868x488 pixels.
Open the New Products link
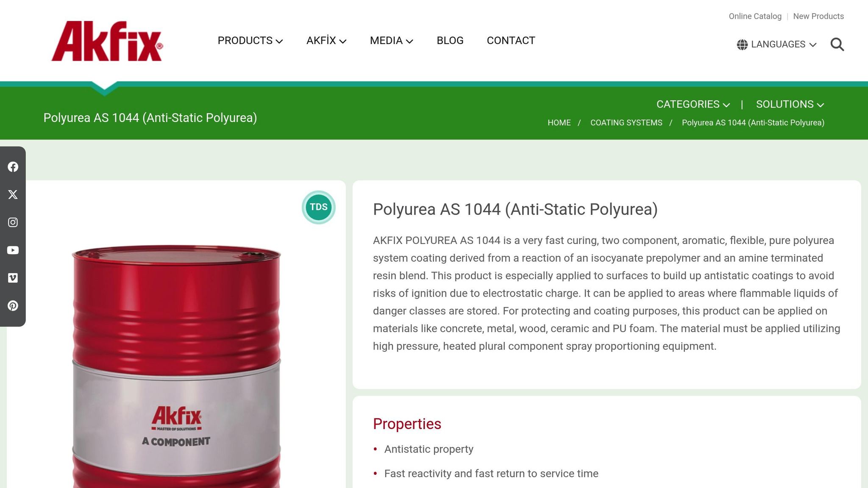(x=818, y=16)
